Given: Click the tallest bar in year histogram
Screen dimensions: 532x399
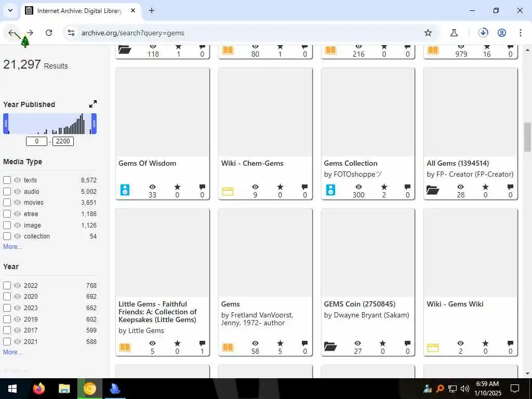Looking at the screenshot, I should pos(82,124).
